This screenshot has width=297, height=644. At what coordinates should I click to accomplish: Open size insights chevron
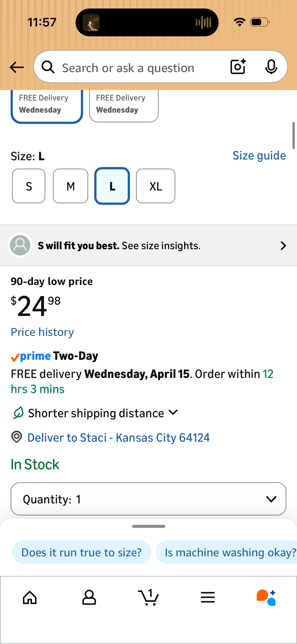click(283, 246)
